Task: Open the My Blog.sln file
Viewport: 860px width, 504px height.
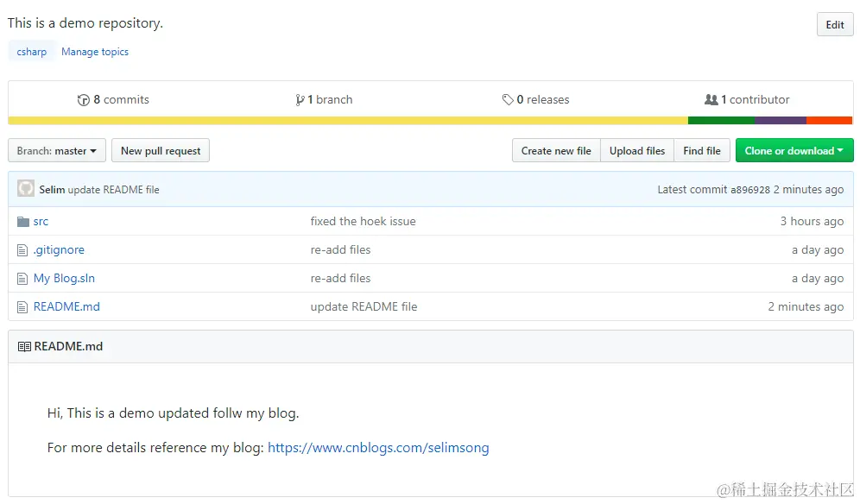Action: coord(64,279)
